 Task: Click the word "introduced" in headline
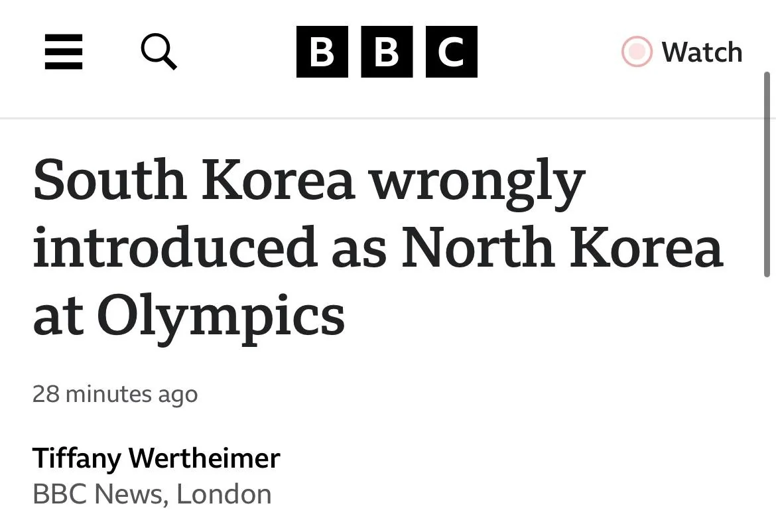(174, 248)
